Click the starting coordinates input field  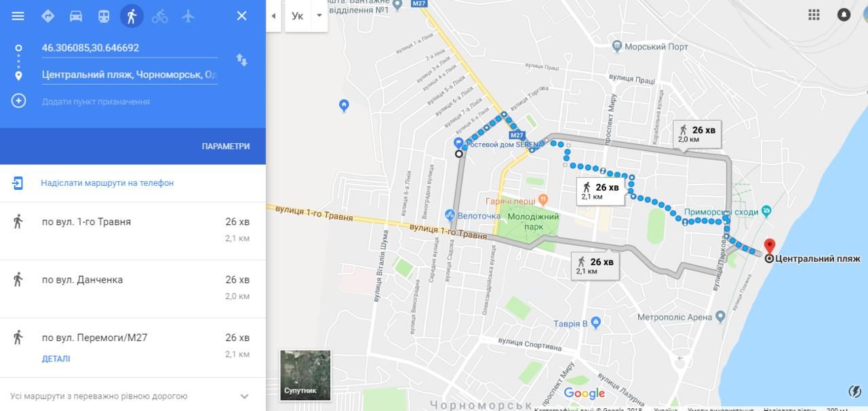pyautogui.click(x=130, y=48)
